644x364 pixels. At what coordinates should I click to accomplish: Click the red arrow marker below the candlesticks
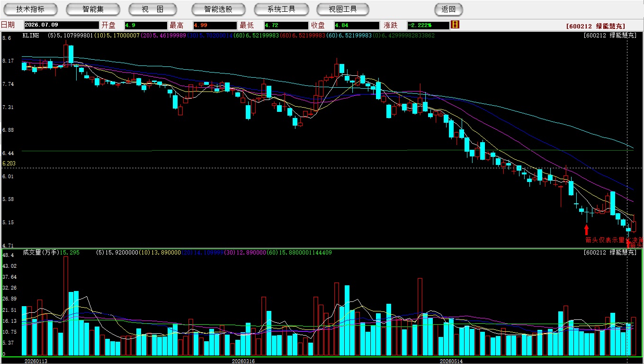coord(586,230)
